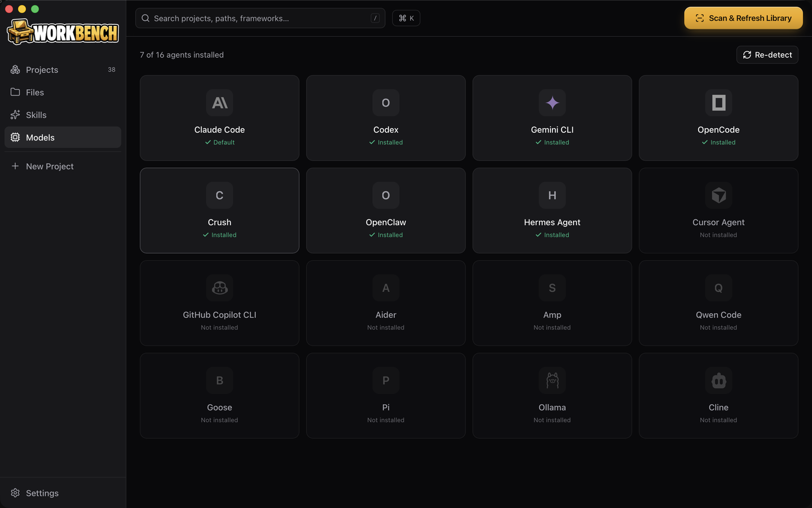The image size is (812, 508).
Task: Click the Hermes Agent letter H icon
Action: [552, 195]
